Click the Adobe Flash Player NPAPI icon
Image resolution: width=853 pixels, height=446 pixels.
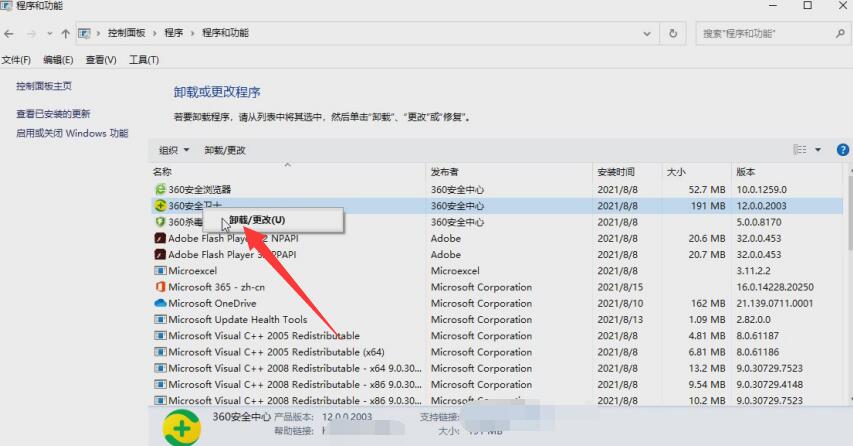pyautogui.click(x=160, y=238)
